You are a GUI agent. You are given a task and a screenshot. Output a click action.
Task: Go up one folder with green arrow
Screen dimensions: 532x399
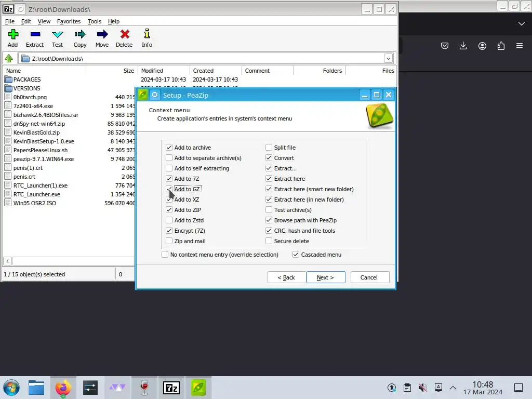point(9,58)
